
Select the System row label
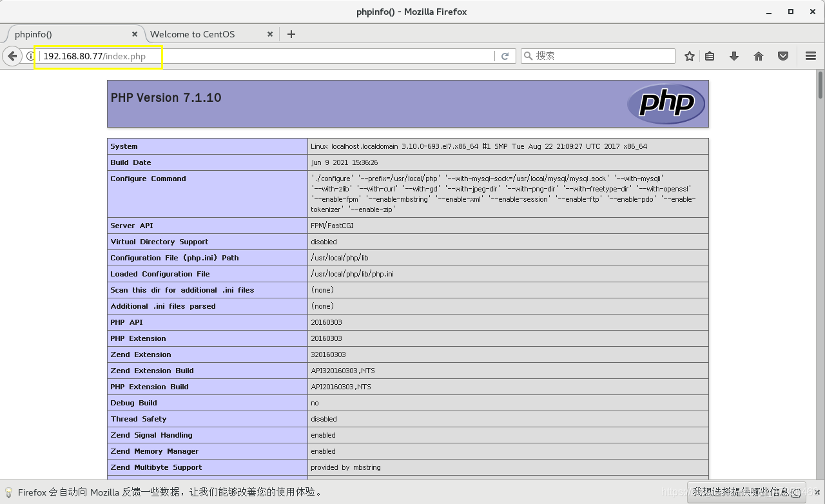(x=124, y=146)
